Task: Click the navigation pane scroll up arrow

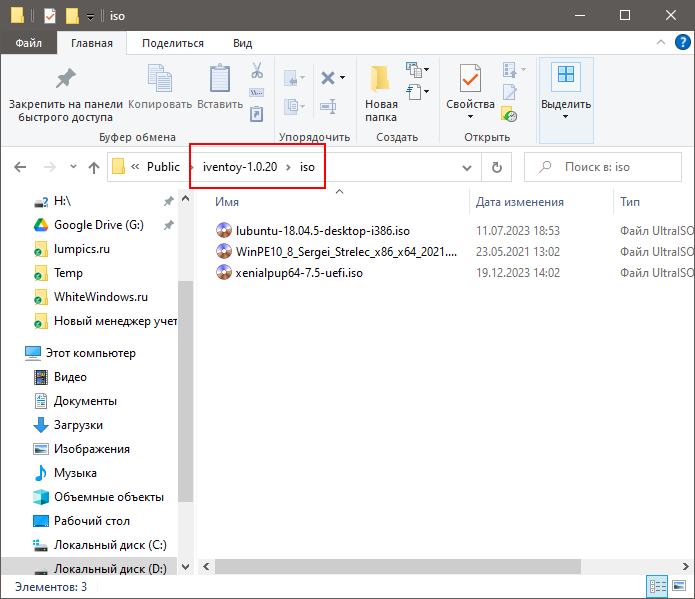Action: pos(186,198)
